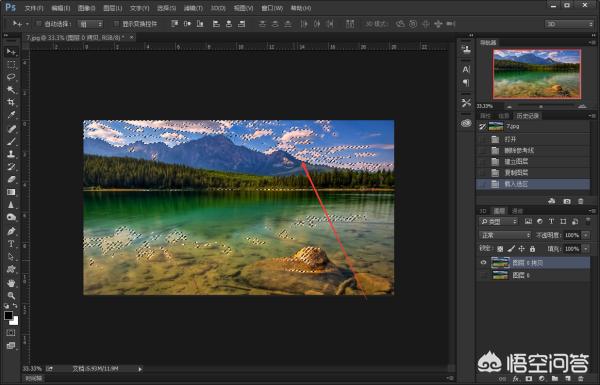Toggle the lock image pixels option
Screen dimensions: 600x385
pos(511,249)
